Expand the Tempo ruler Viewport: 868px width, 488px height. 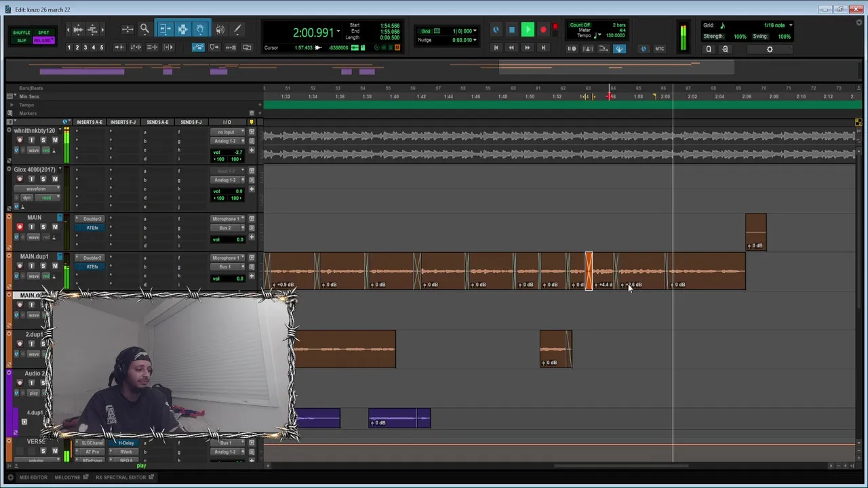pyautogui.click(x=11, y=105)
